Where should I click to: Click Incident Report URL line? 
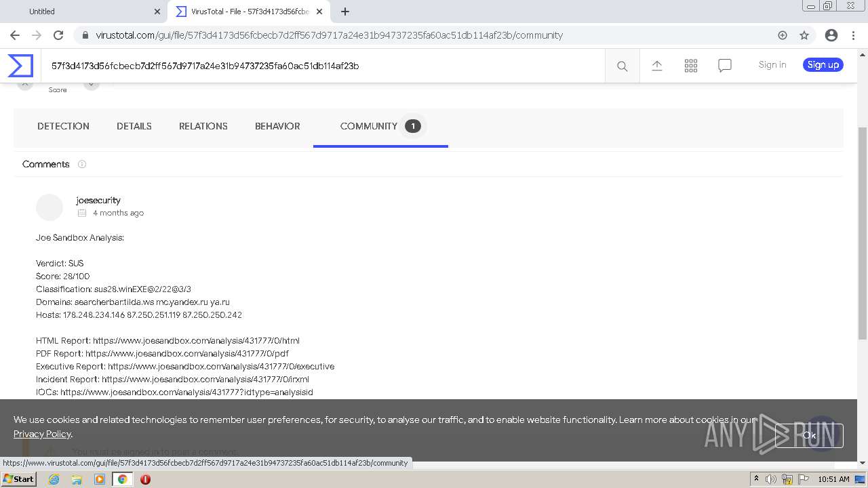172,380
